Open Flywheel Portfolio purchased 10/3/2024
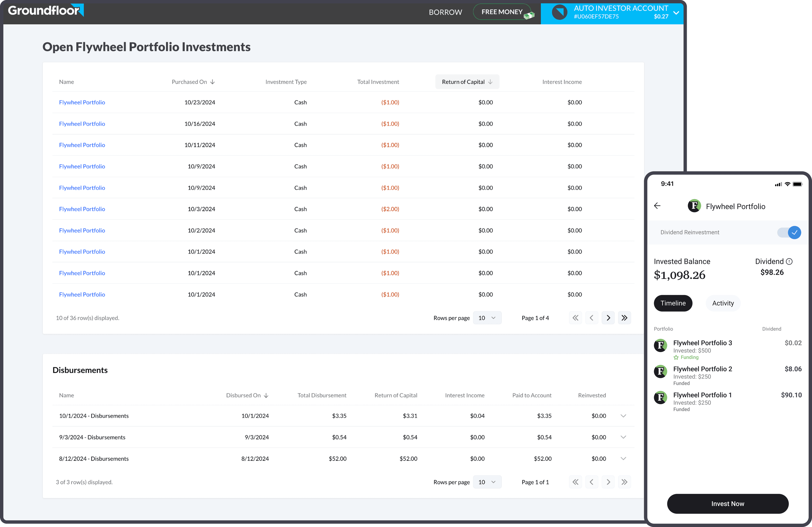This screenshot has width=812, height=527. point(82,209)
